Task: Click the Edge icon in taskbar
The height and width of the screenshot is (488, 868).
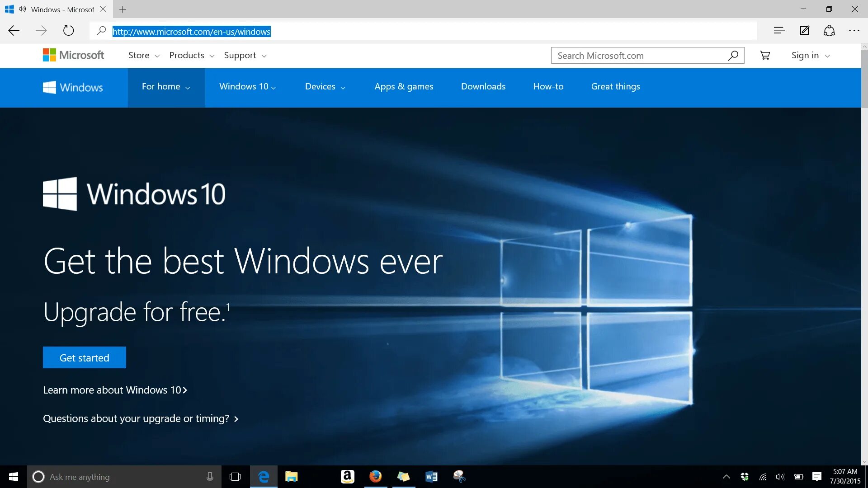Action: (264, 477)
